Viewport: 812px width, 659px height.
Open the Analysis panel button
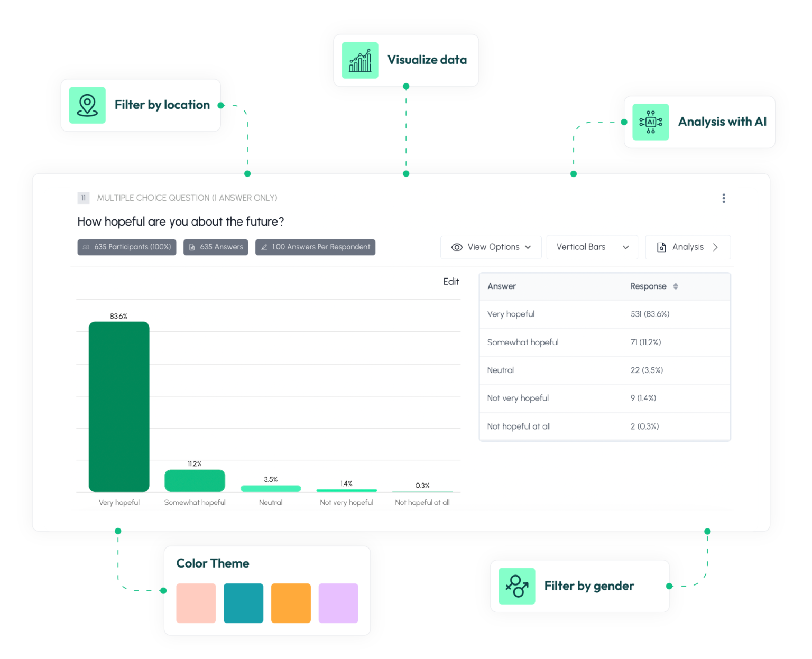688,247
